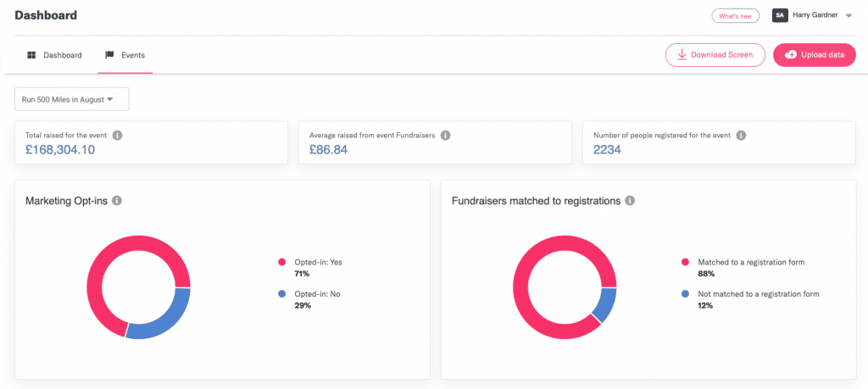Viewport: 868px width, 389px height.
Task: Open info tooltip for Marketing Opt-ins
Action: click(117, 201)
